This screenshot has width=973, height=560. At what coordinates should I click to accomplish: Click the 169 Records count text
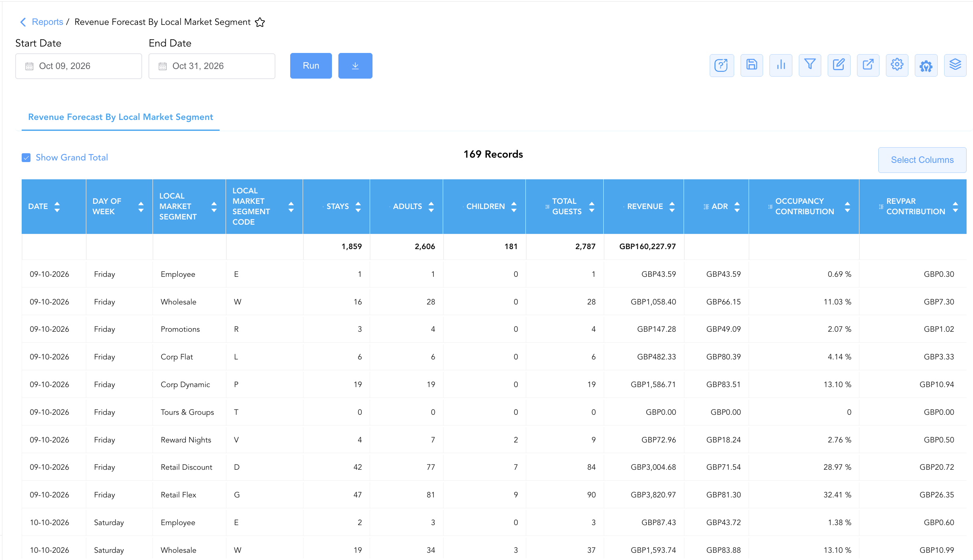(x=493, y=154)
